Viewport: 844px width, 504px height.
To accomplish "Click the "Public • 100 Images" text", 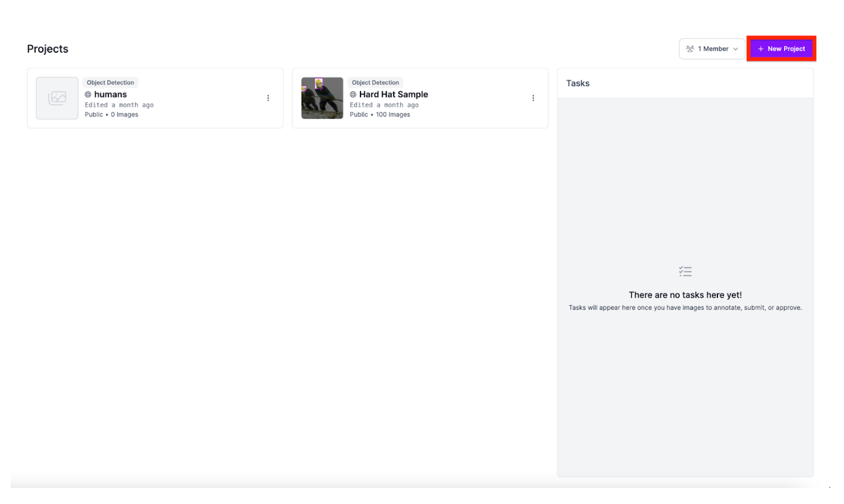I will pyautogui.click(x=380, y=114).
